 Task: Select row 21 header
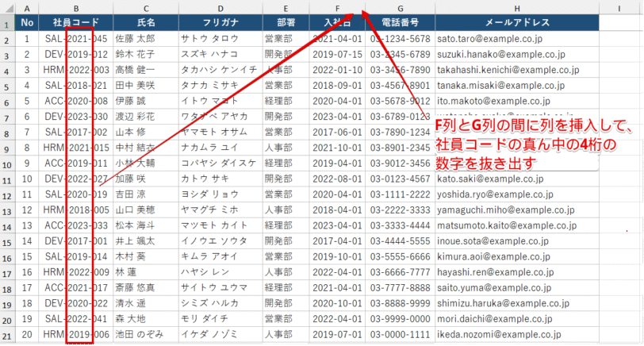point(7,335)
